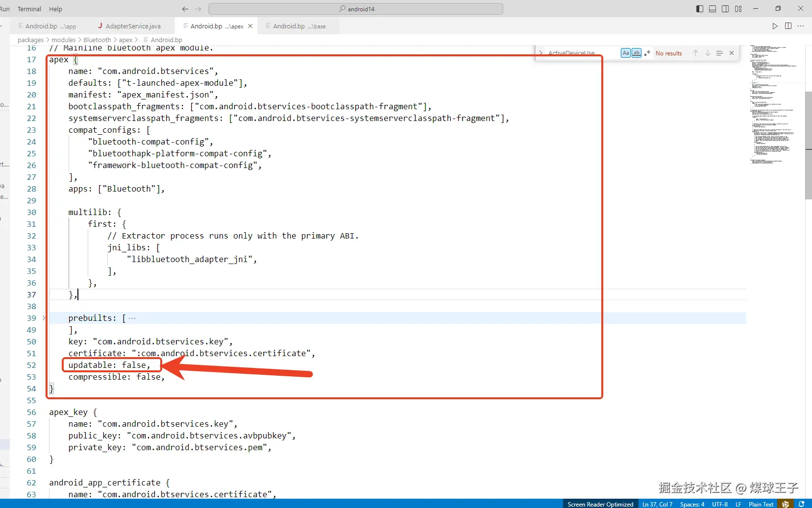Viewport: 812px width, 508px height.
Task: Open the editor More Actions ellipsis
Action: 801,26
